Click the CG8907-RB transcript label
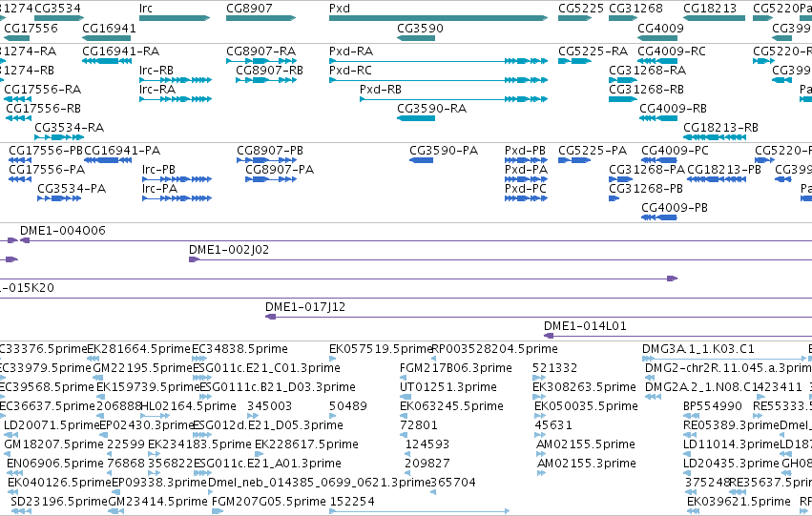Screen dimensions: 812x516 tap(270, 71)
